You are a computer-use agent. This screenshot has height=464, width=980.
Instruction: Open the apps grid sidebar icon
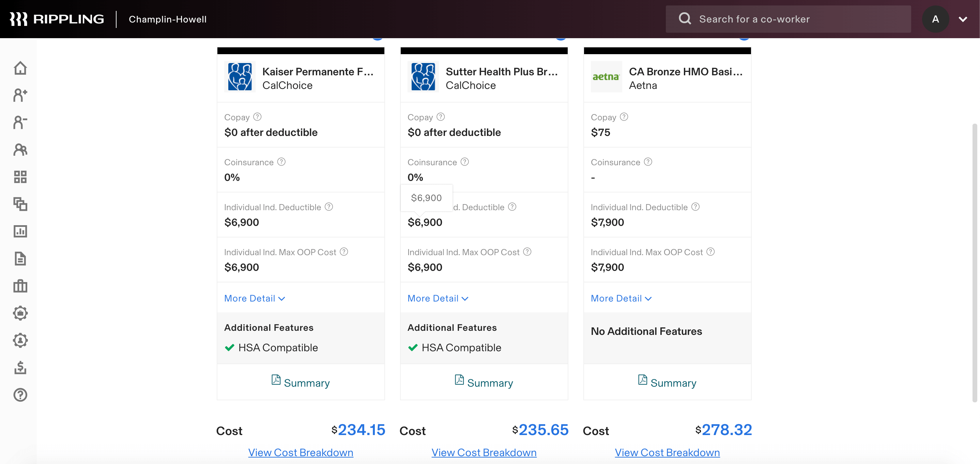tap(20, 177)
